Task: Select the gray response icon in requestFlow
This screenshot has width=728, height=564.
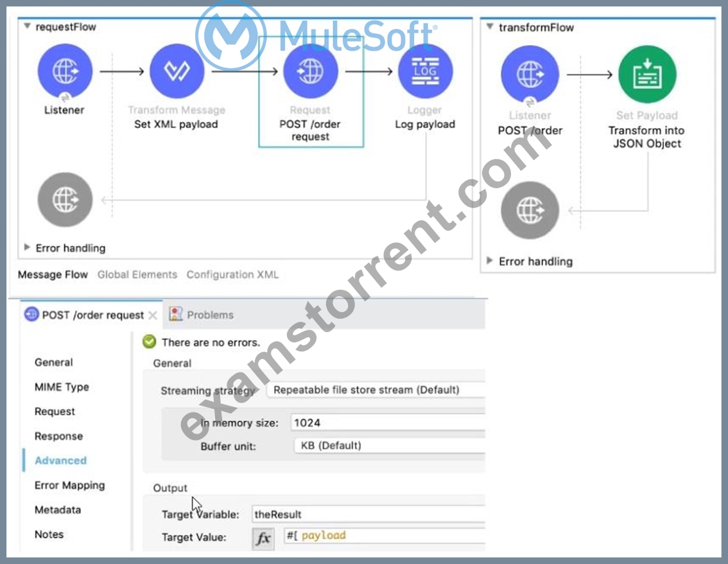Action: click(65, 200)
